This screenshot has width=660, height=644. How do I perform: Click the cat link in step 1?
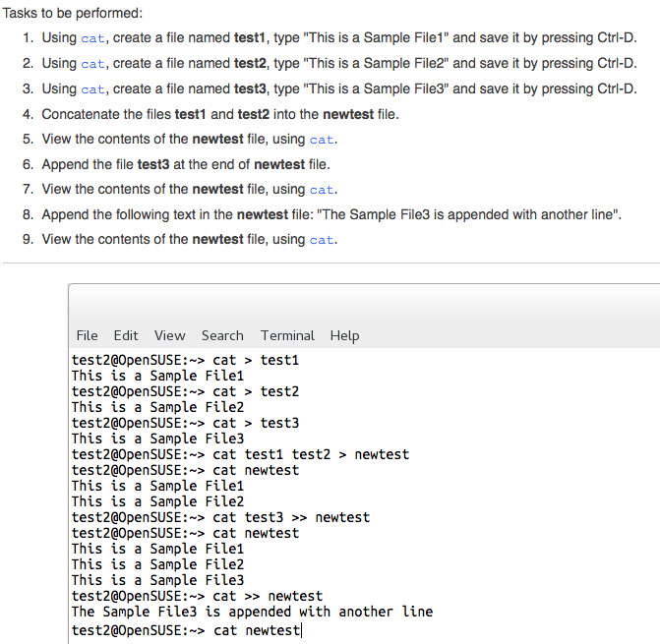93,38
